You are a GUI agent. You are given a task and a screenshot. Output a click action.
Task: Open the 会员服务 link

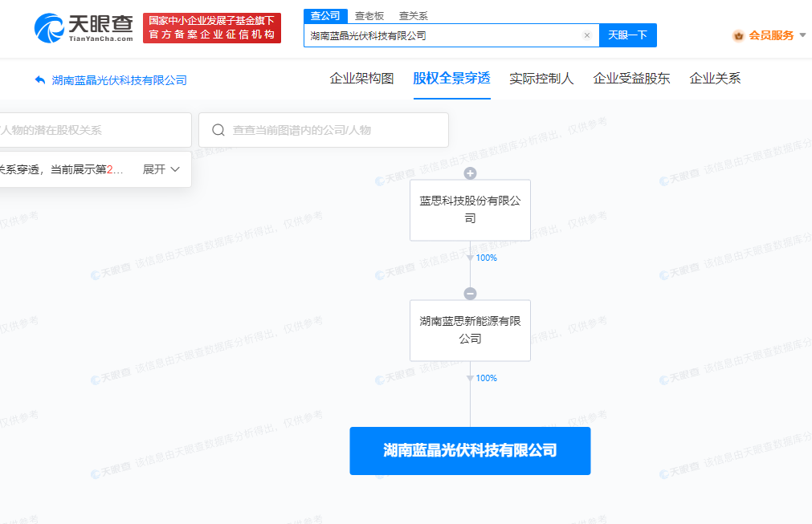[771, 35]
